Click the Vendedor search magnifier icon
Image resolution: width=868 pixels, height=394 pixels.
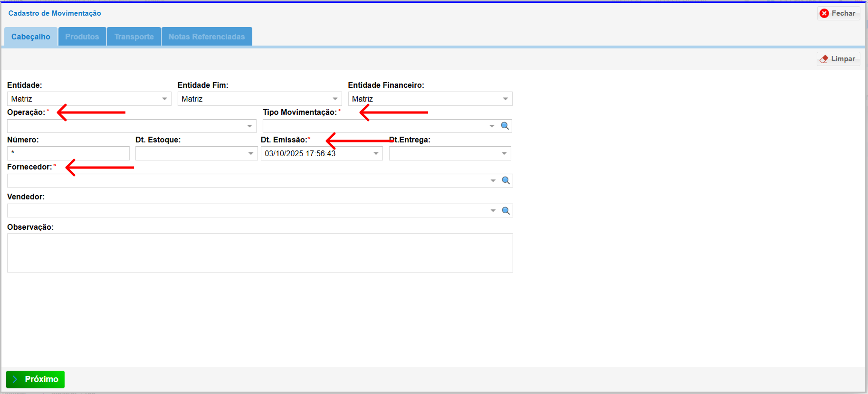(506, 211)
